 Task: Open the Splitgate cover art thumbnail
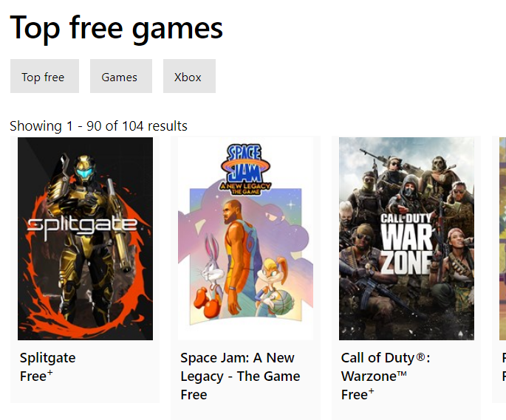[85, 238]
